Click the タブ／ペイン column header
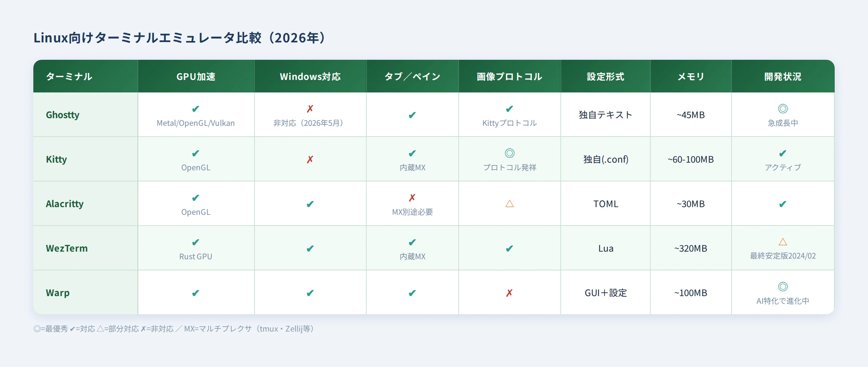 [412, 76]
